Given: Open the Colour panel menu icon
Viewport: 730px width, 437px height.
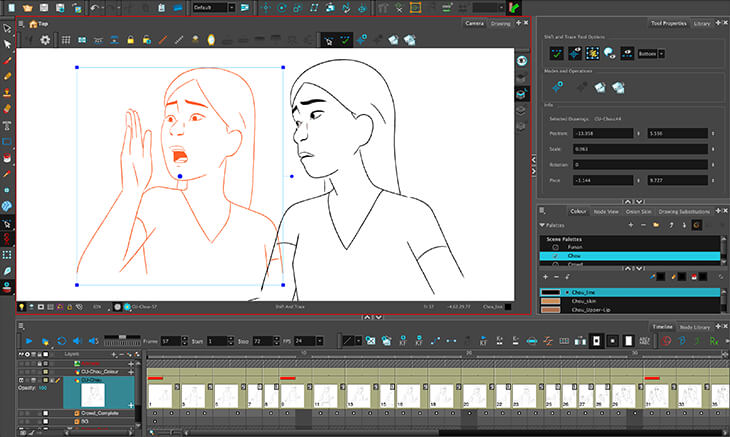Looking at the screenshot, I should coord(542,211).
